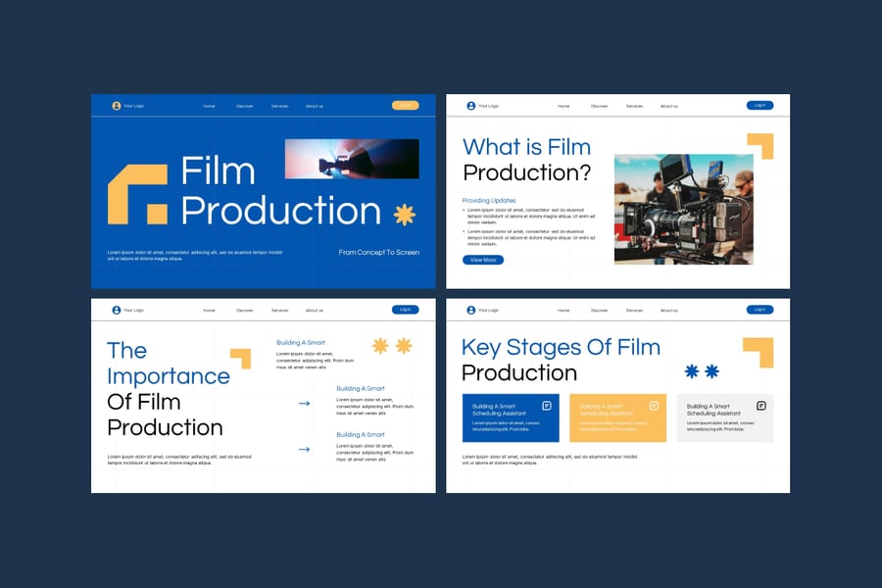Screen dimensions: 882x588
Task: Click the note icon in the yellow Scheduling Assistant card
Action: pyautogui.click(x=654, y=406)
